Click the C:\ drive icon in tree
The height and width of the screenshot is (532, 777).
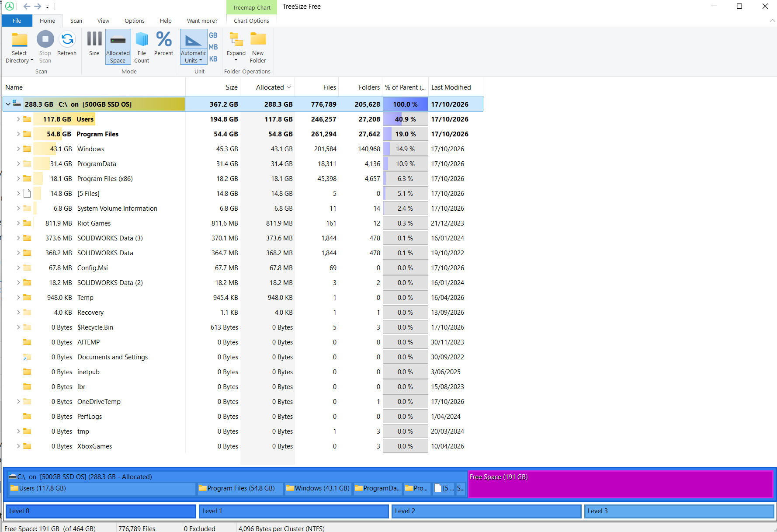(17, 104)
